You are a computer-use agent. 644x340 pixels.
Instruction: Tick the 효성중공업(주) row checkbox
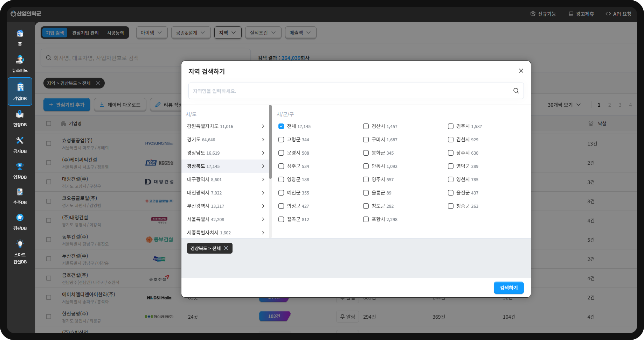(x=49, y=143)
